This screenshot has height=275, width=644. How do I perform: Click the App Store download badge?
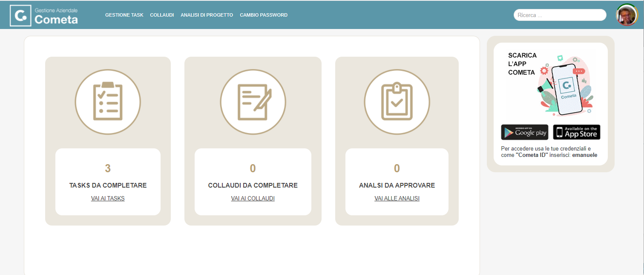pyautogui.click(x=576, y=132)
